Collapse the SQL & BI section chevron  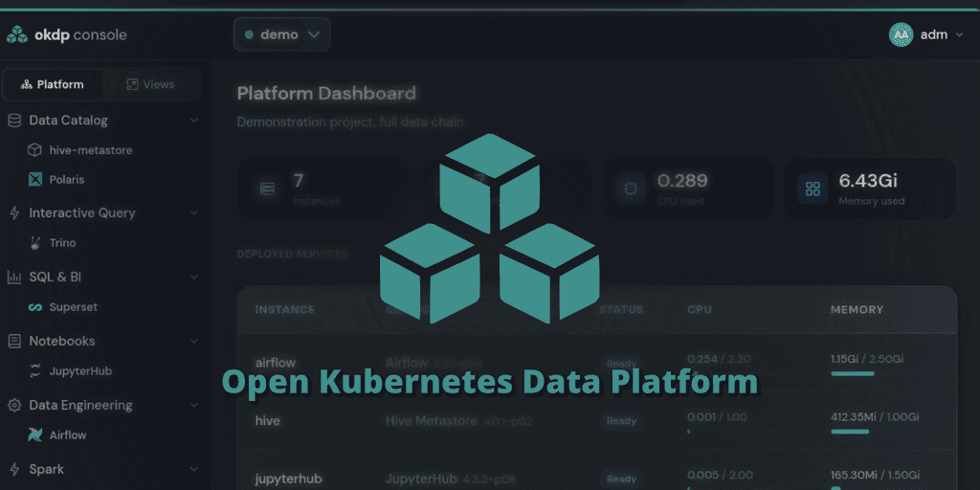pyautogui.click(x=193, y=277)
